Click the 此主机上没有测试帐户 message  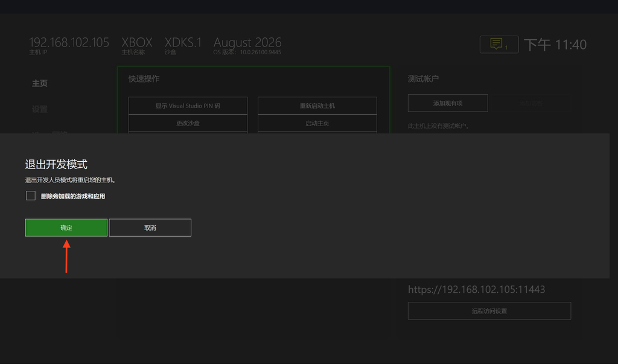(439, 126)
